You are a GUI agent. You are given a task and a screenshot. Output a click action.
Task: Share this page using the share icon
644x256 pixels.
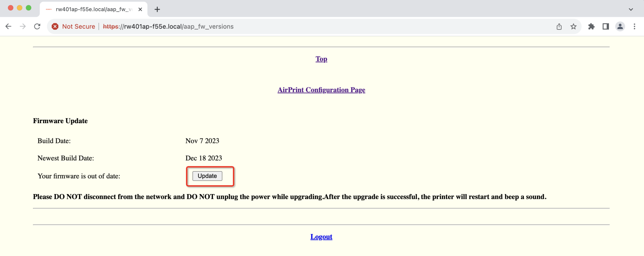559,26
